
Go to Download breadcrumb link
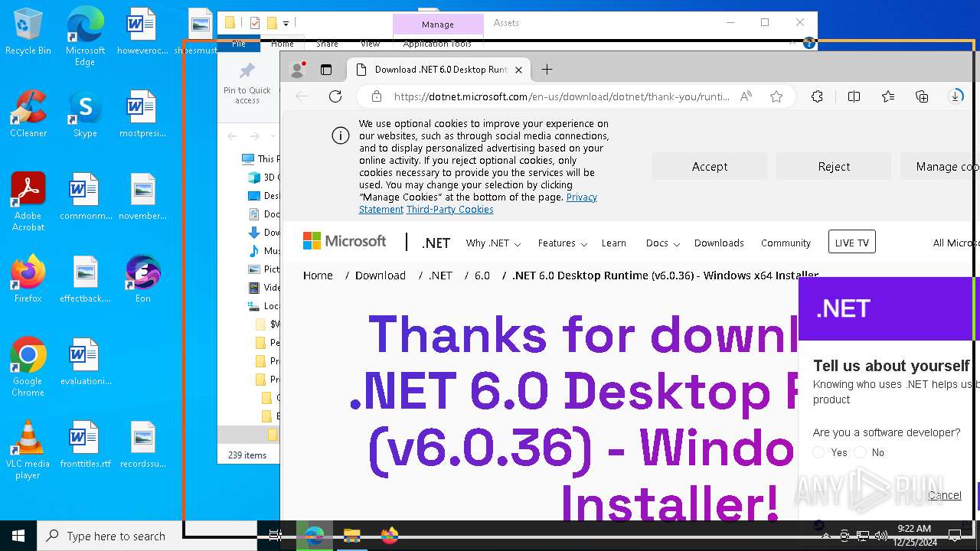381,275
